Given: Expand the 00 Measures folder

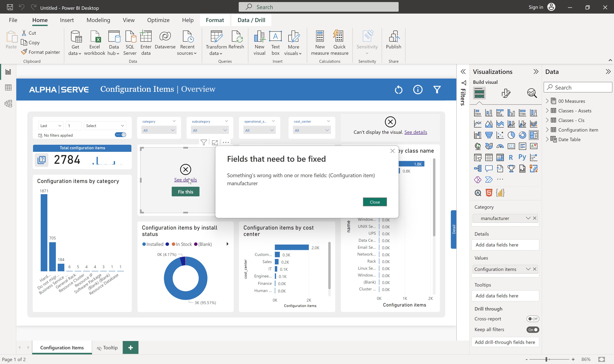Looking at the screenshot, I should coord(547,101).
